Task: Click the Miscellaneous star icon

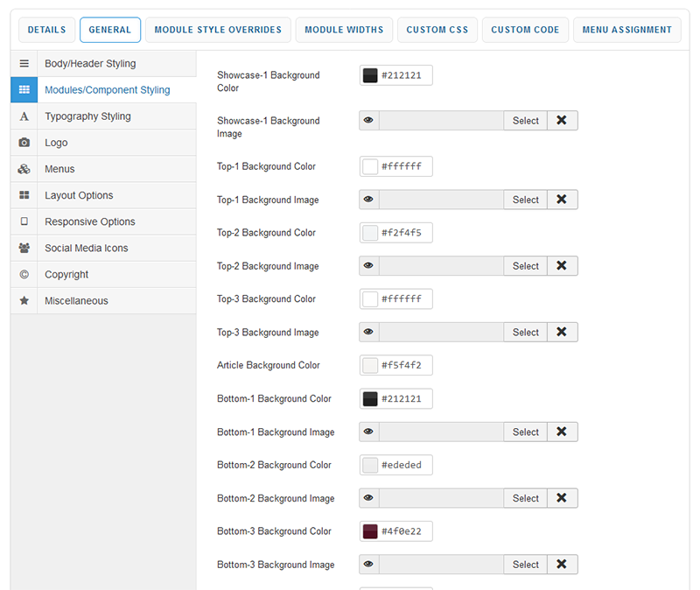Action: coord(24,300)
